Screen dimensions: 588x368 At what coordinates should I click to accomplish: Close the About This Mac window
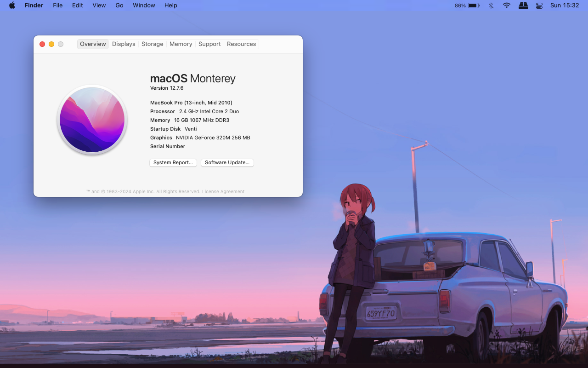[x=42, y=44]
